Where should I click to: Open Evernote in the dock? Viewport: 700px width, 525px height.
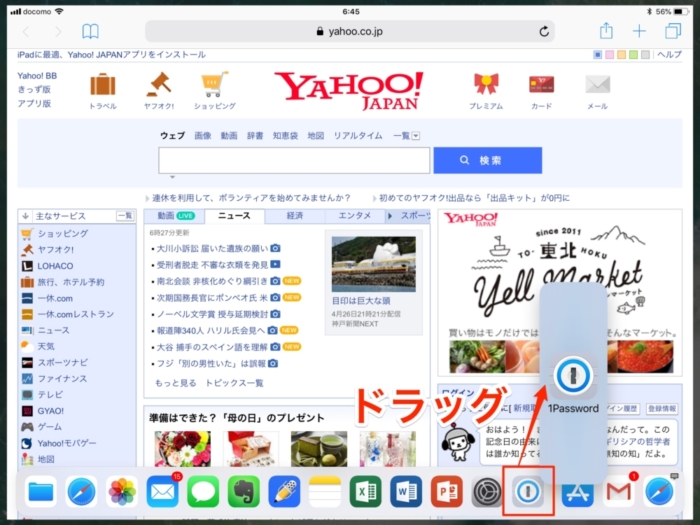(x=244, y=492)
